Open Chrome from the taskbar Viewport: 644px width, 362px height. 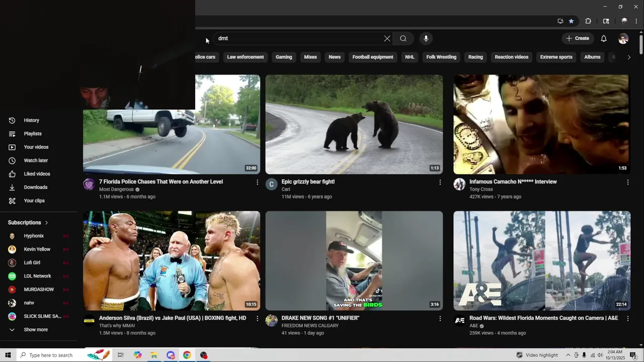coord(187,355)
